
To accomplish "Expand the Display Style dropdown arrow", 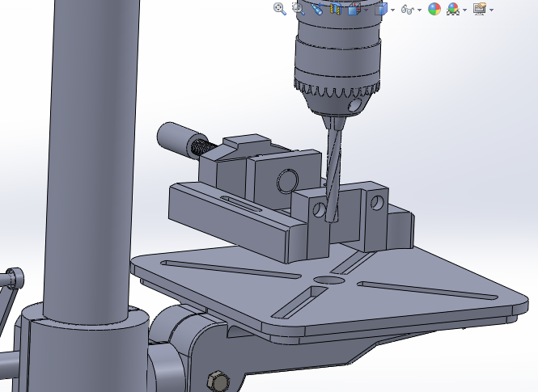I will [x=393, y=10].
